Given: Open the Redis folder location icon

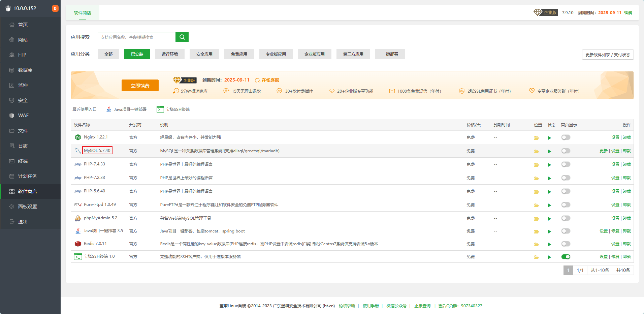Looking at the screenshot, I should pyautogui.click(x=536, y=244).
